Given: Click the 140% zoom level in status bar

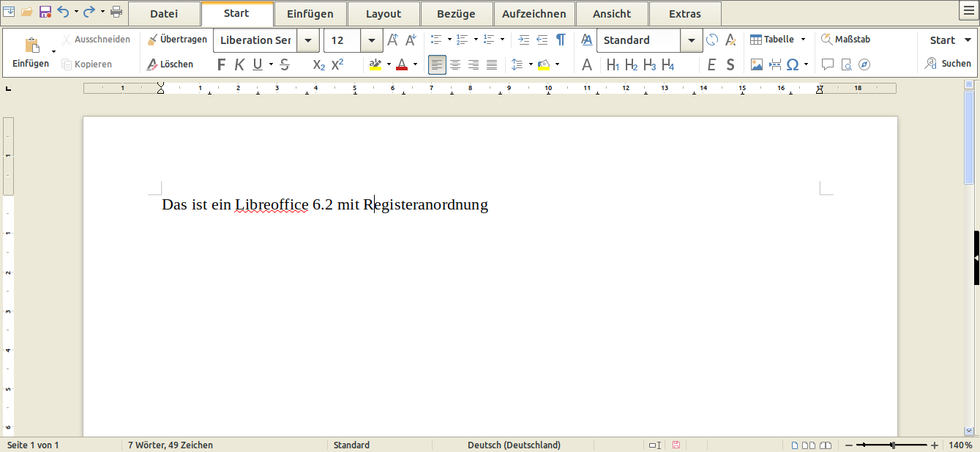Looking at the screenshot, I should [x=960, y=445].
